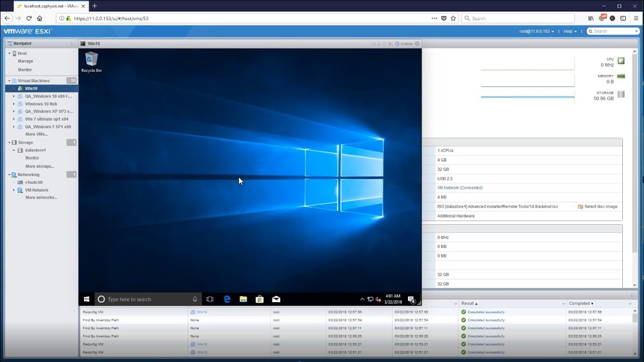644x362 pixels.
Task: Collapse the Host tree node
Action: click(x=9, y=53)
